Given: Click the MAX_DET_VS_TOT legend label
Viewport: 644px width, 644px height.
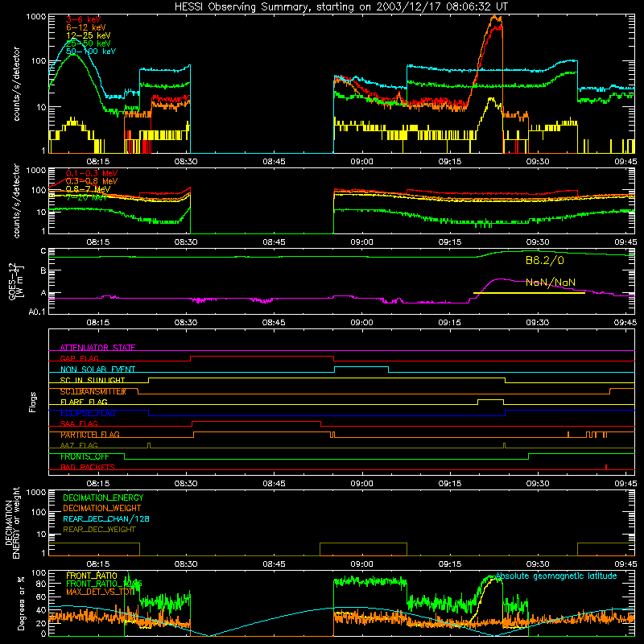Looking at the screenshot, I should point(100,592).
